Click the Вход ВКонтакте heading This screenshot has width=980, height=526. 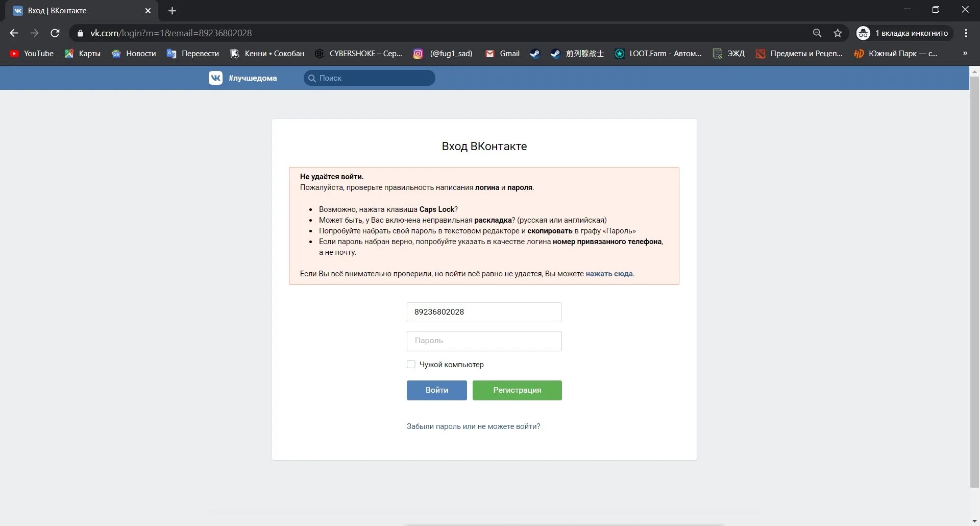(x=484, y=147)
